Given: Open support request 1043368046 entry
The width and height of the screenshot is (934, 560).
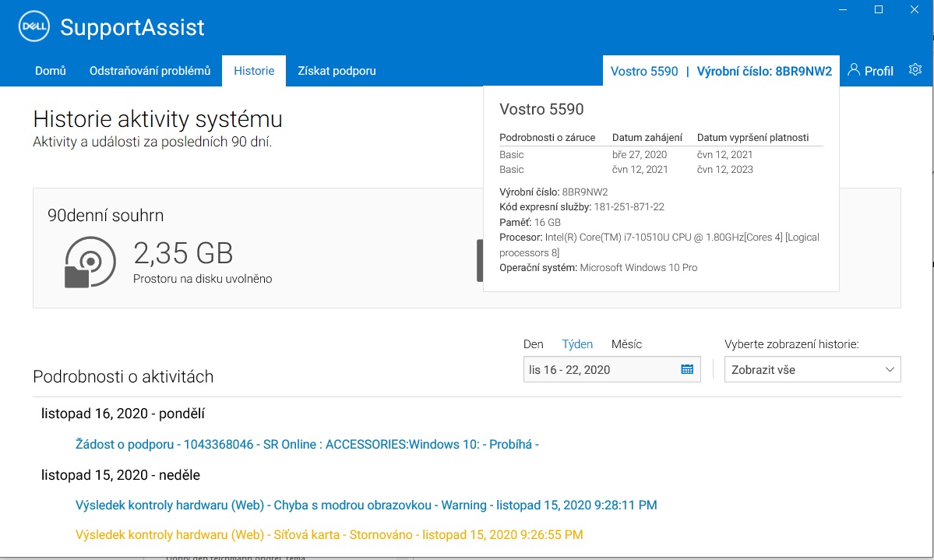Looking at the screenshot, I should click(307, 445).
